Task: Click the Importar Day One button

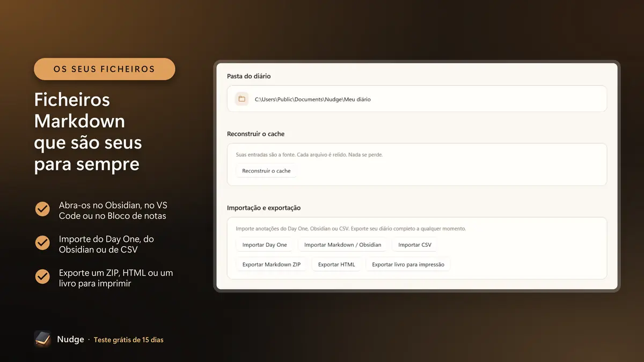Action: [265, 245]
